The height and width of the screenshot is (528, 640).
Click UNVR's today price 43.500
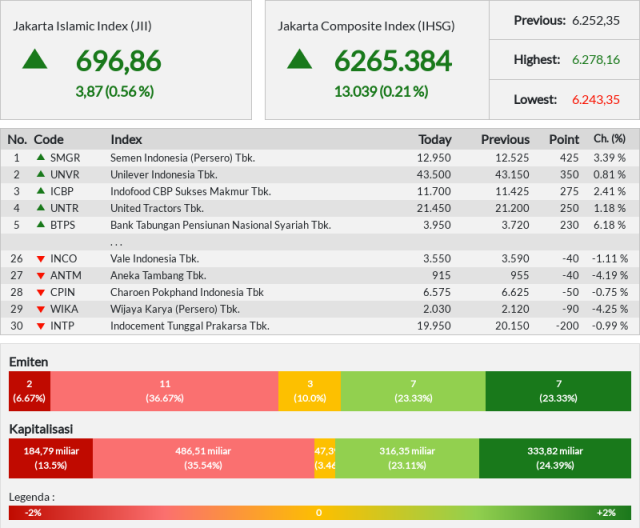(x=433, y=175)
